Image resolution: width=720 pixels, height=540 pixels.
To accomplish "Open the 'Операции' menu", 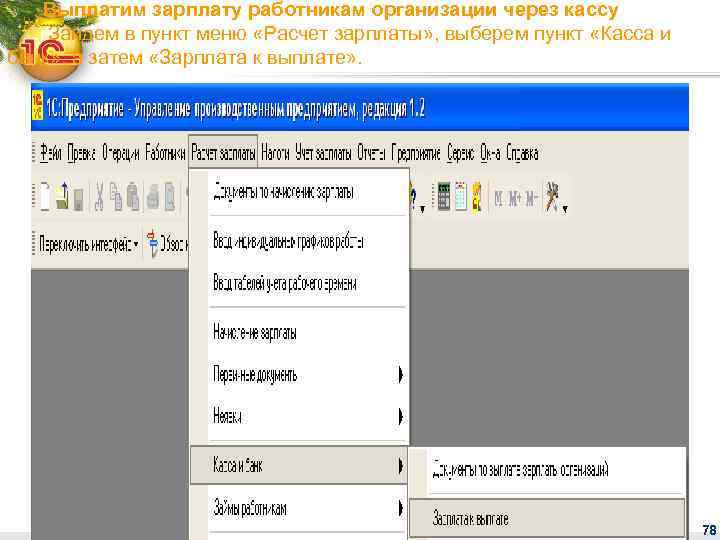I will 121,153.
